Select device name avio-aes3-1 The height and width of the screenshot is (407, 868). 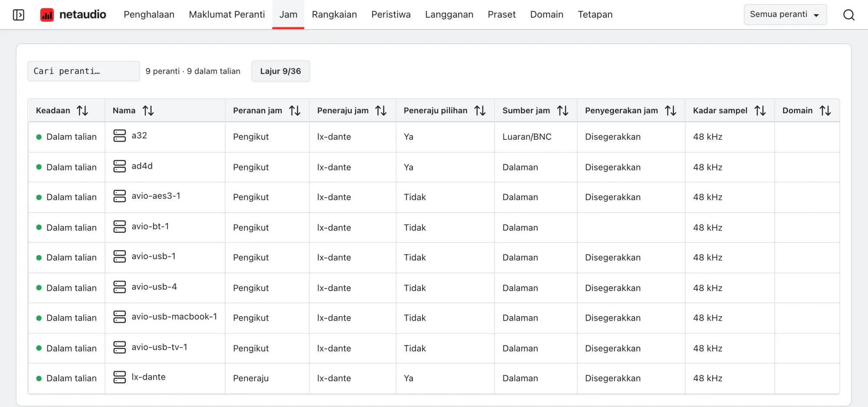pyautogui.click(x=156, y=196)
